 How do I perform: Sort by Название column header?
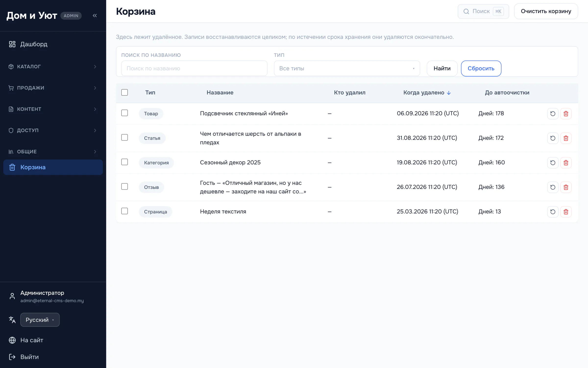(x=220, y=92)
